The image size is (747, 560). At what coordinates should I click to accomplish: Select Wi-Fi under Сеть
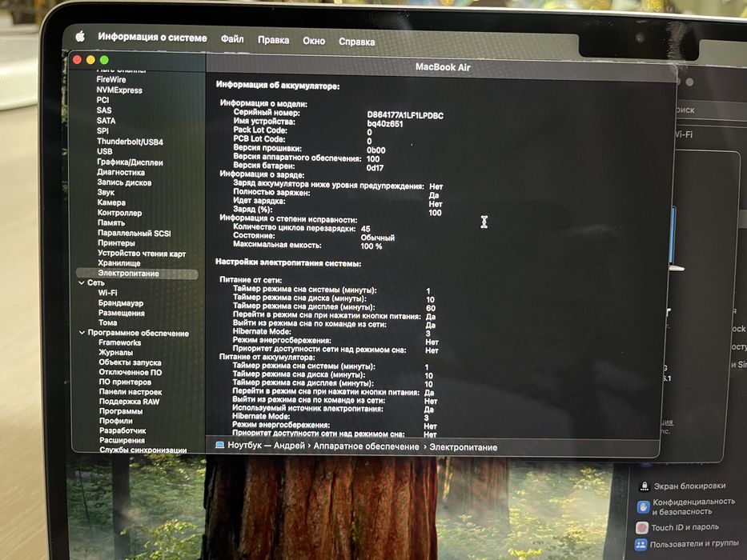pos(107,293)
